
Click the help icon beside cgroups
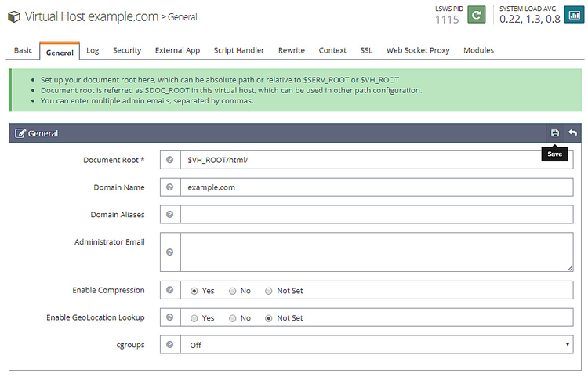click(x=169, y=344)
